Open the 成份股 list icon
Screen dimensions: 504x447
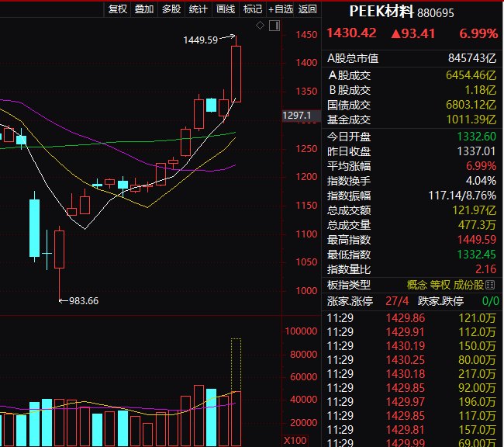pyautogui.click(x=490, y=285)
